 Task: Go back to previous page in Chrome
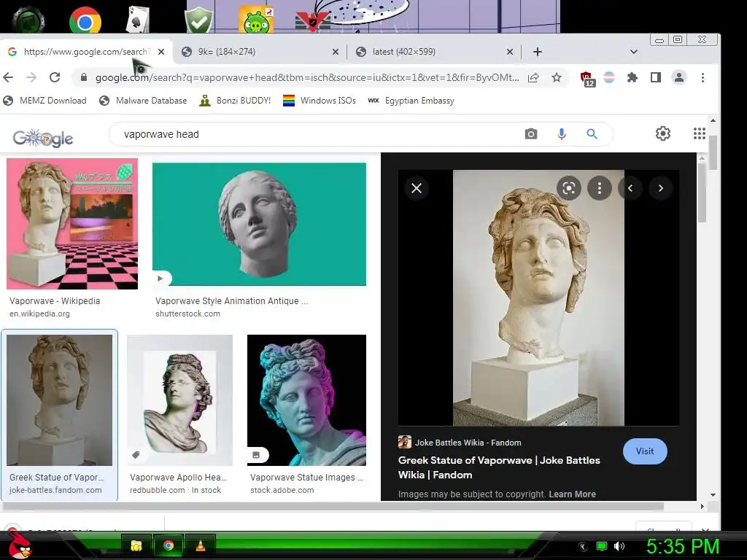click(x=8, y=77)
